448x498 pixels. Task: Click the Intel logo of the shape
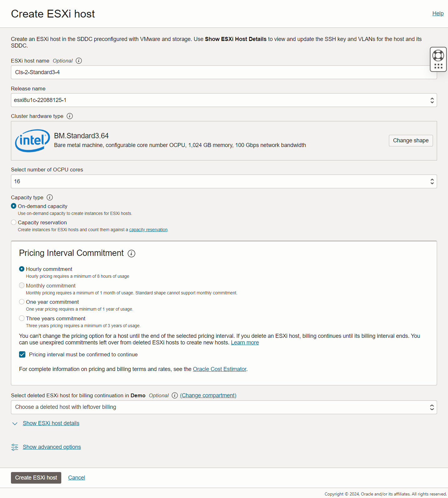click(33, 141)
